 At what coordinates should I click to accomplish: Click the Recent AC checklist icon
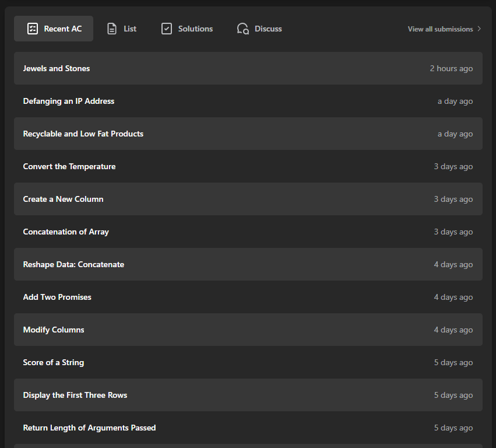coord(33,29)
